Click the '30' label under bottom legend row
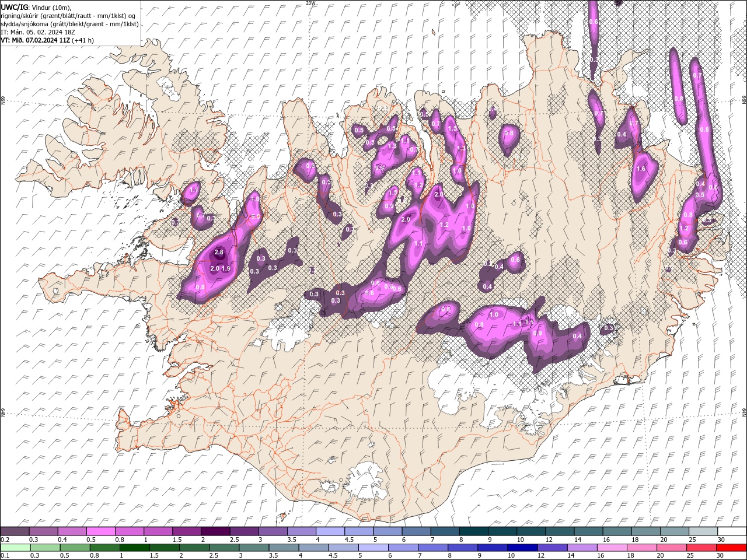The height and width of the screenshot is (560, 747). point(719,556)
